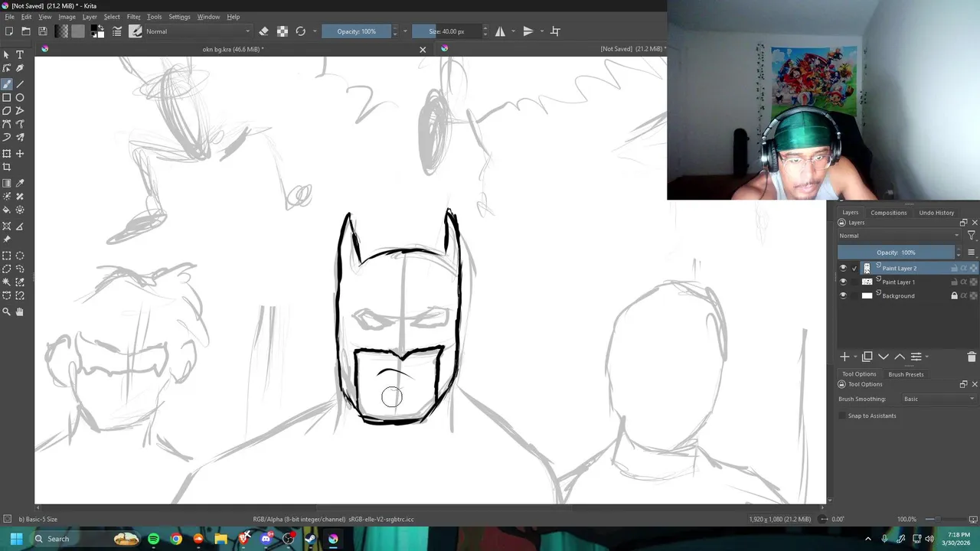Open the Settings menu
Image resolution: width=980 pixels, height=551 pixels.
coord(179,17)
